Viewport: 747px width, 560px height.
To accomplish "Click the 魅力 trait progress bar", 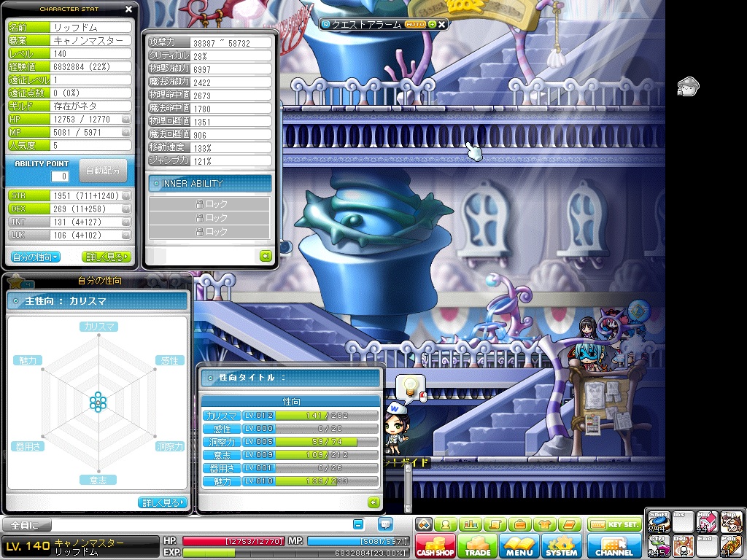I will pos(327,481).
